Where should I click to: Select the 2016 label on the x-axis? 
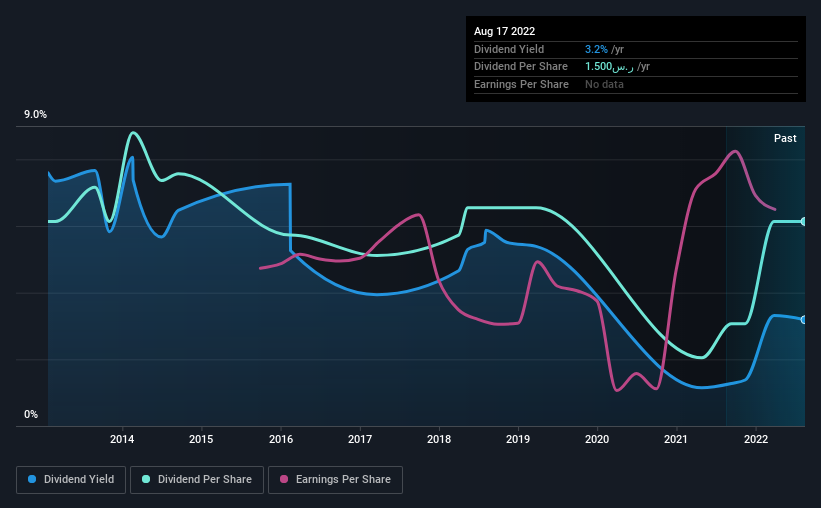(x=281, y=439)
